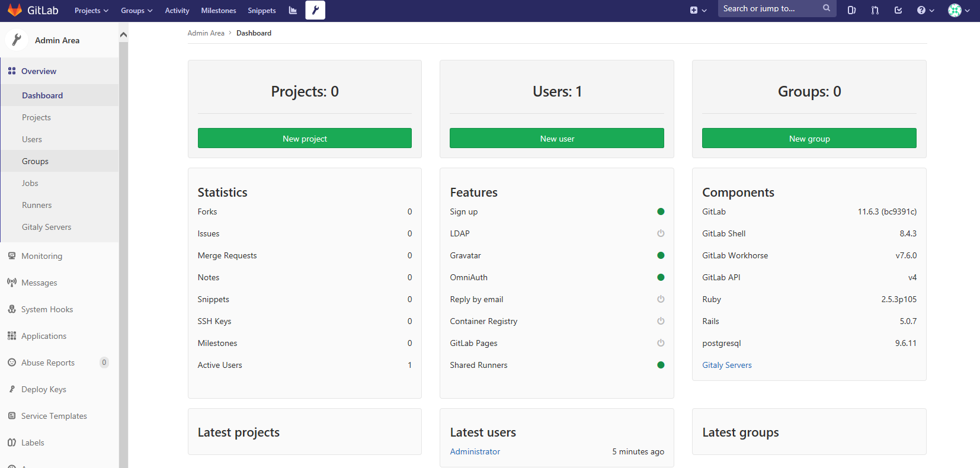Image resolution: width=980 pixels, height=468 pixels.
Task: Open the New... dropdown arrow
Action: [x=704, y=11]
